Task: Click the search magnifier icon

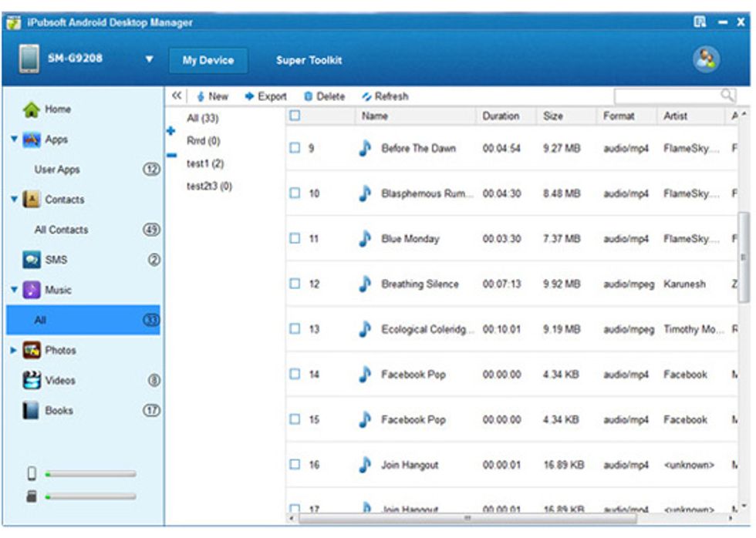Action: pos(727,96)
